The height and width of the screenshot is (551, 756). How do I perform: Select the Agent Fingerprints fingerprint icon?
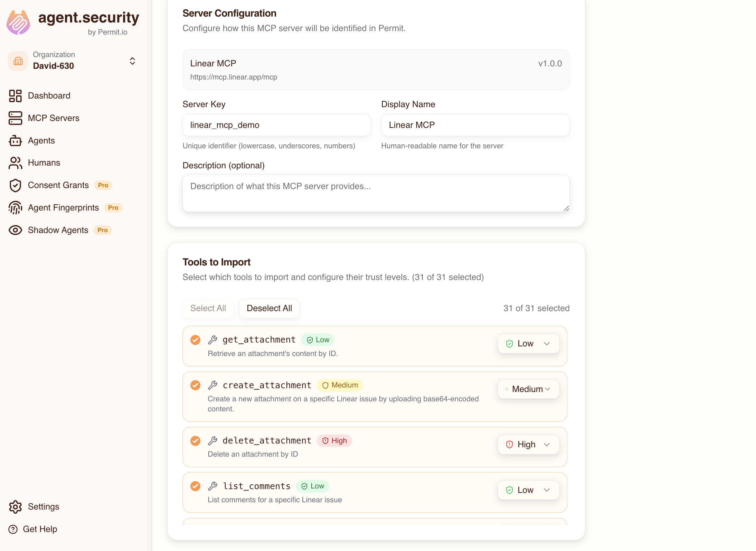coord(15,207)
